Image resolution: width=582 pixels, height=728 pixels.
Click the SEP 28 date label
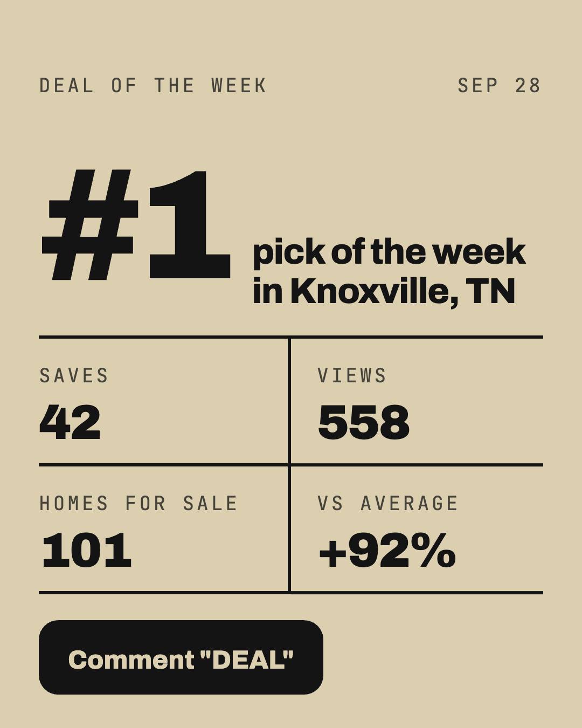(x=499, y=85)
